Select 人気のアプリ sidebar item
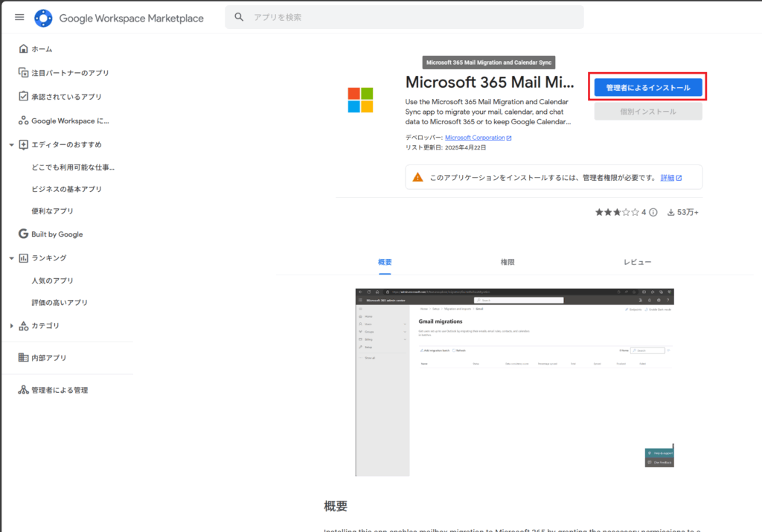This screenshot has width=762, height=532. coord(53,281)
